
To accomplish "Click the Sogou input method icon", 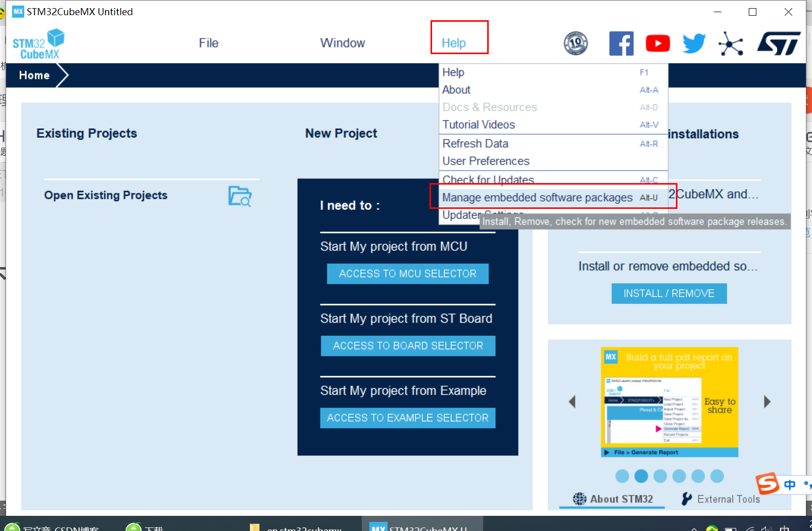I will tap(767, 483).
